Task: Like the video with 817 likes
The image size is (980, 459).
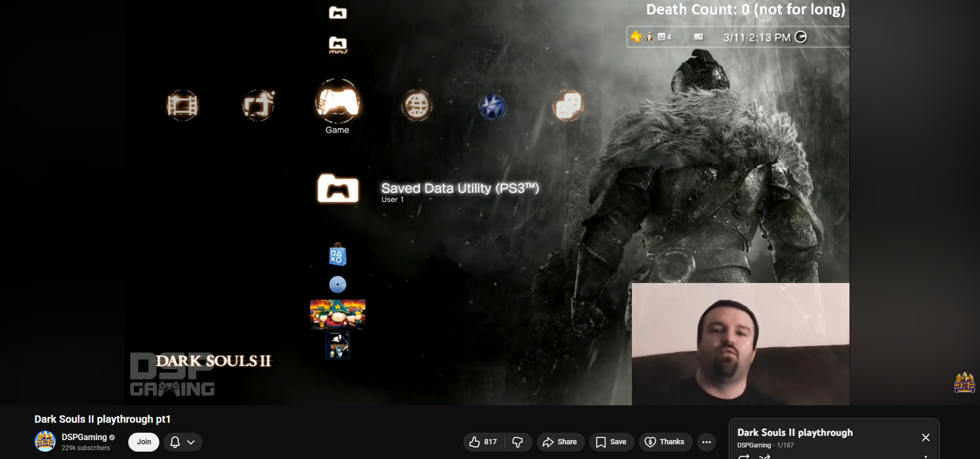Action: click(x=484, y=442)
